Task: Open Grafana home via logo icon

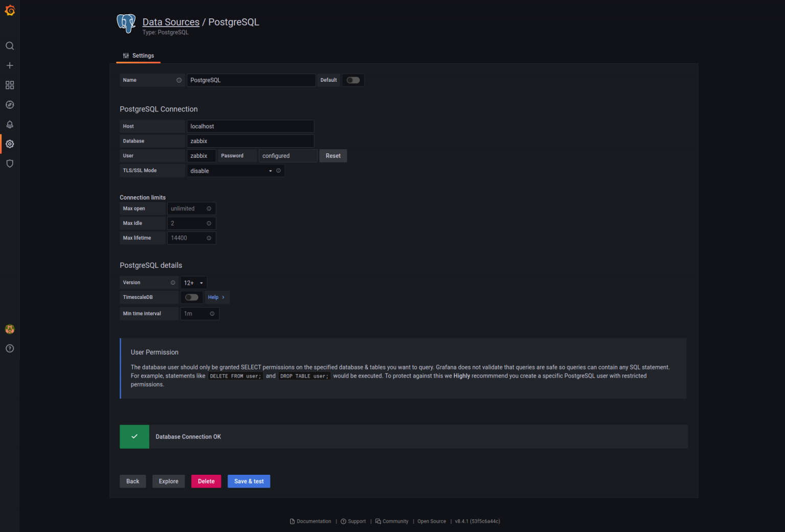Action: [10, 10]
